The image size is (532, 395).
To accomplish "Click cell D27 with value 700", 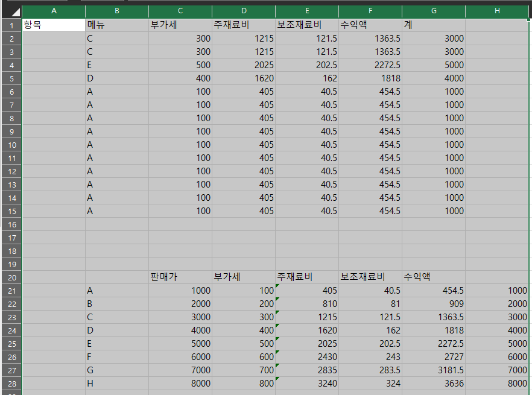I will (x=244, y=370).
